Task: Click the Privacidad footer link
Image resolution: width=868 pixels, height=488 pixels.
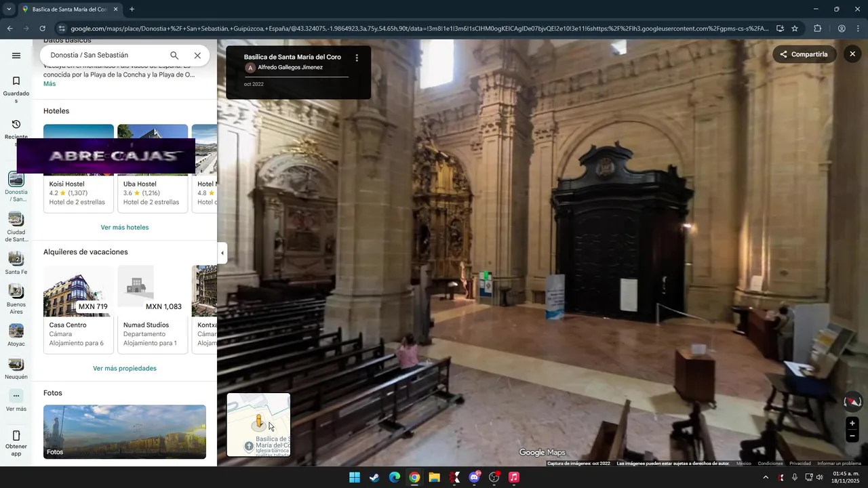Action: pyautogui.click(x=800, y=464)
